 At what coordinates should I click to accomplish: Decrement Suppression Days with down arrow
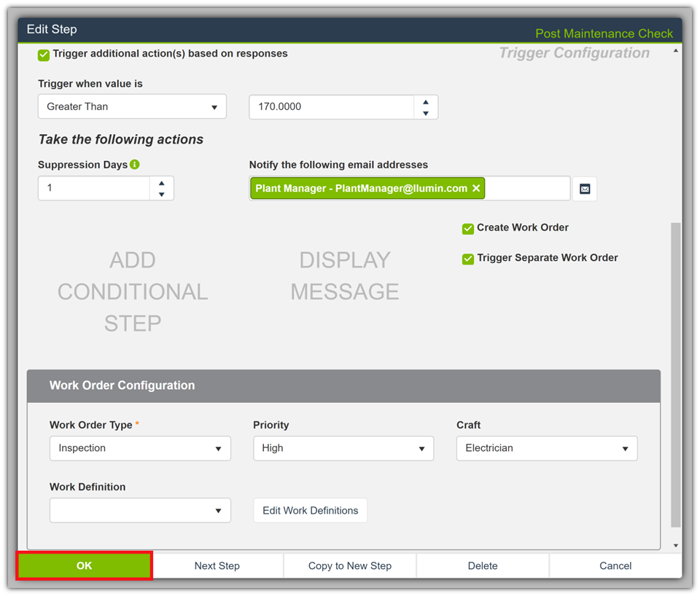(161, 195)
